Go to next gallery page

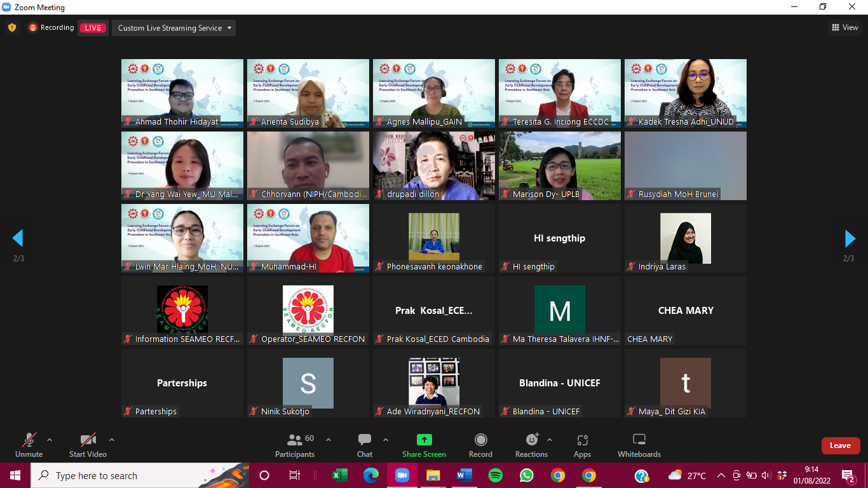pyautogui.click(x=850, y=238)
